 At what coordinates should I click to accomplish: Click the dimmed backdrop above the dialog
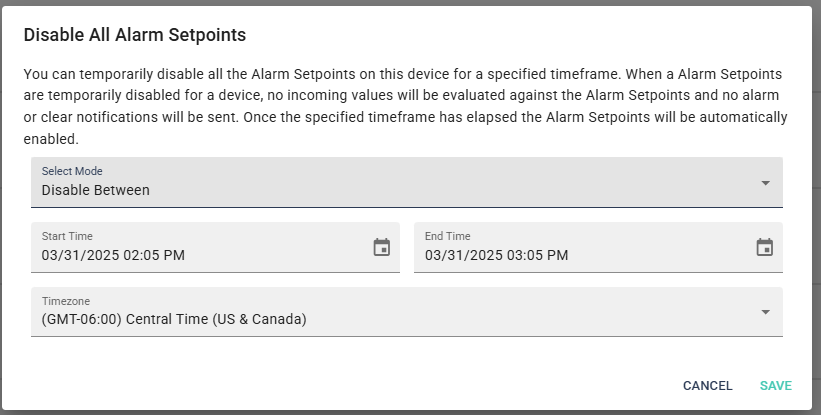click(x=410, y=3)
